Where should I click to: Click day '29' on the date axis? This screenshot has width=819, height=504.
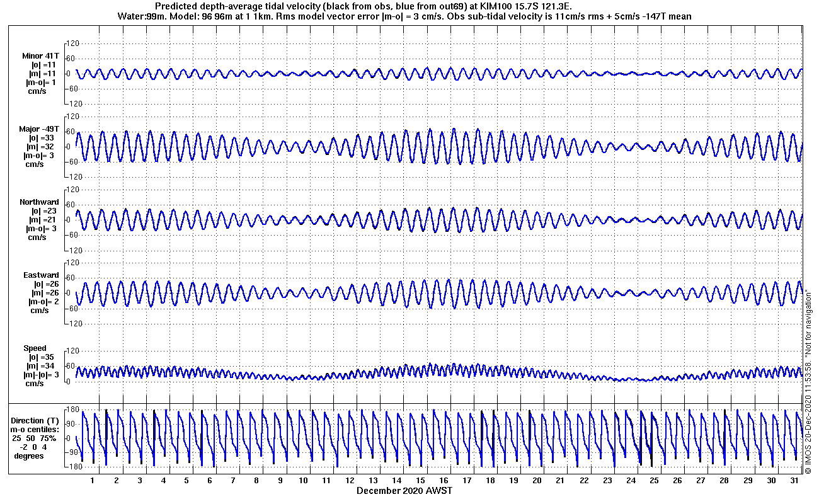pos(748,481)
